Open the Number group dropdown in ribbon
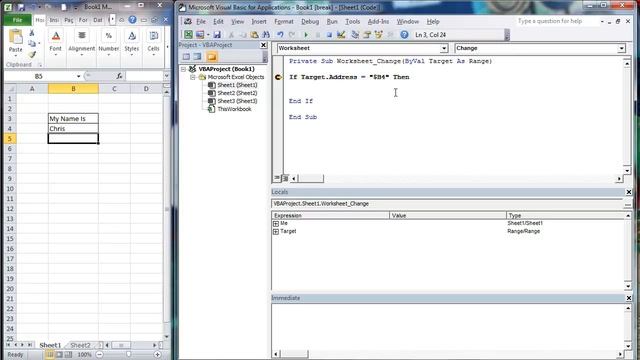Viewport: 640px width, 360px height. (109, 43)
